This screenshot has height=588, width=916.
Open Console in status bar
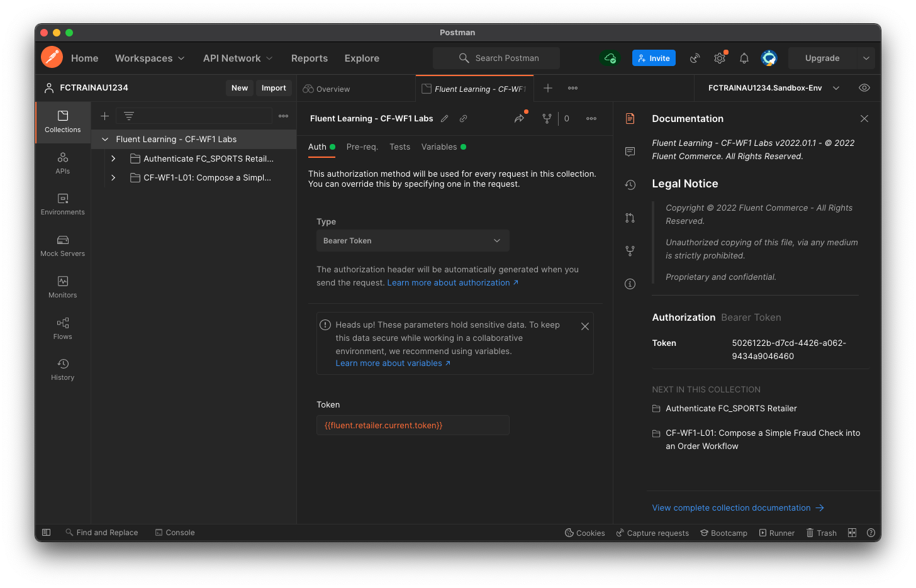click(x=175, y=533)
